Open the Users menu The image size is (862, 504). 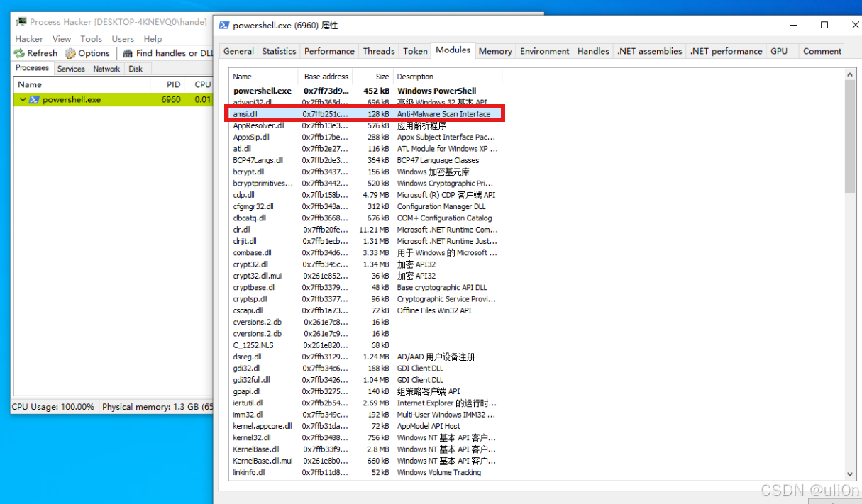(x=123, y=39)
